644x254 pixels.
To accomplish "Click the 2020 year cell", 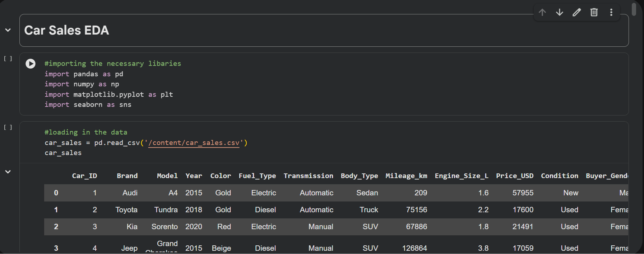I will [194, 227].
